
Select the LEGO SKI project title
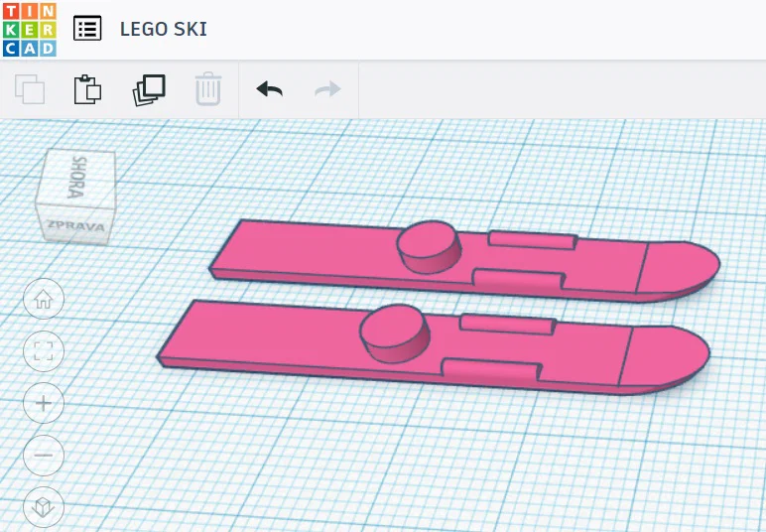[163, 29]
